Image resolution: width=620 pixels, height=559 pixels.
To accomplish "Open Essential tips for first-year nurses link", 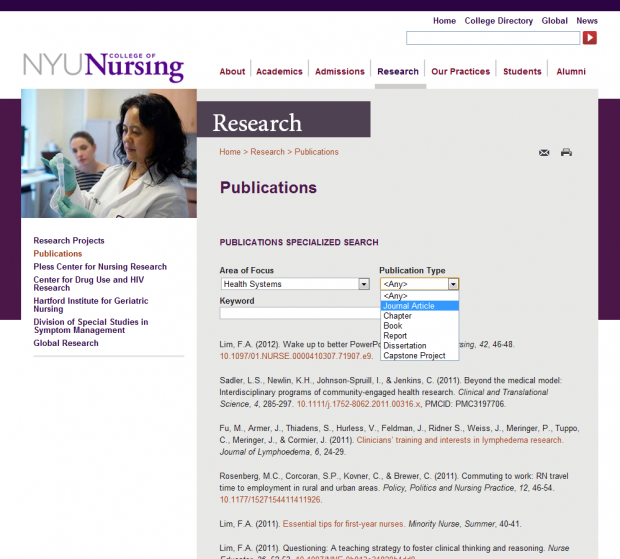I will [x=343, y=524].
